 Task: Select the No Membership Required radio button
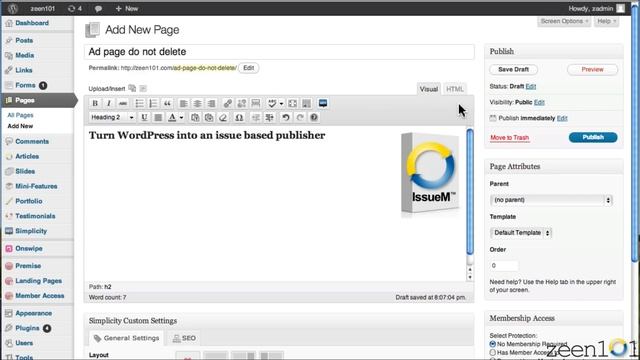pyautogui.click(x=493, y=344)
